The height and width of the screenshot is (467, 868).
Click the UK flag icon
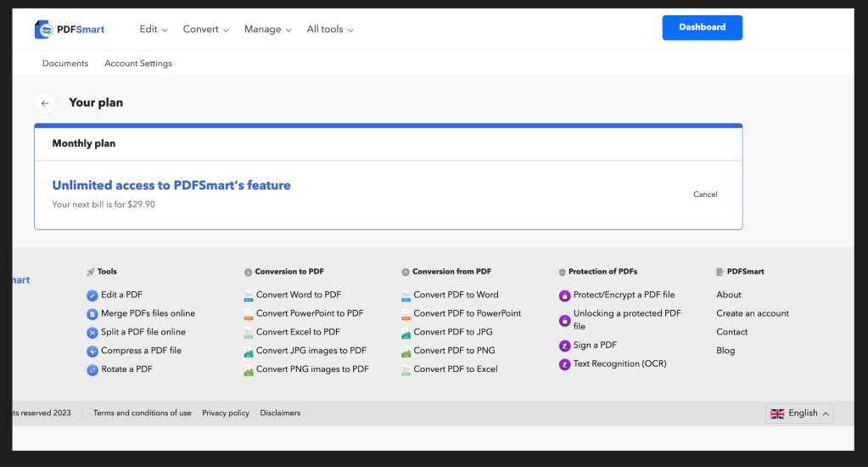coord(777,414)
